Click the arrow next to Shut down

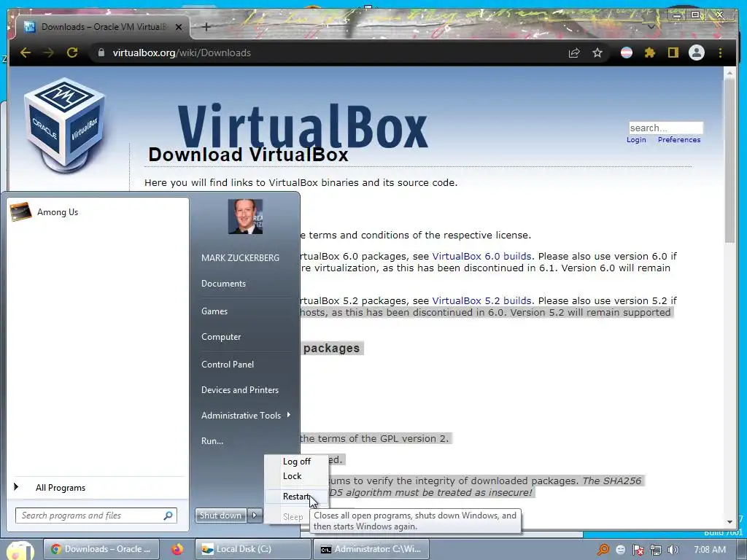click(x=255, y=516)
